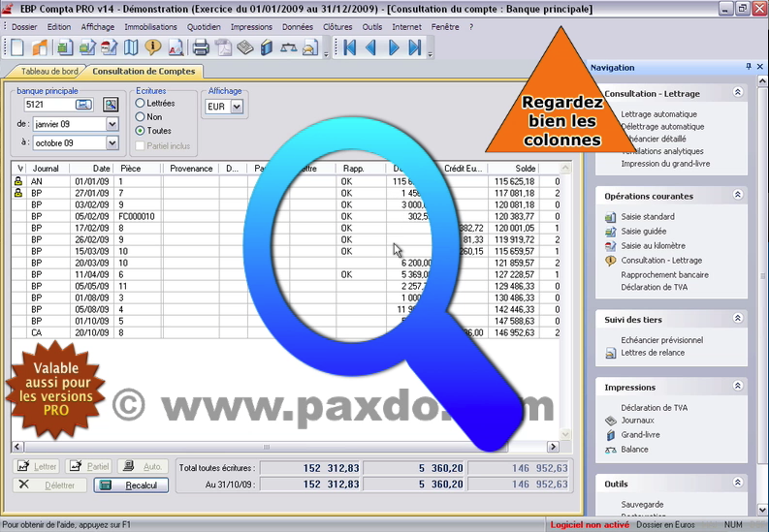This screenshot has width=769, height=532.
Task: Open the 'à' octobre 09 dropdown
Action: tap(112, 143)
